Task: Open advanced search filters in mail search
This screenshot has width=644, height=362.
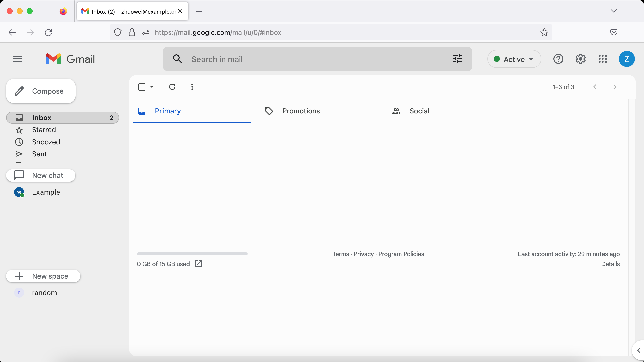Action: [457, 59]
